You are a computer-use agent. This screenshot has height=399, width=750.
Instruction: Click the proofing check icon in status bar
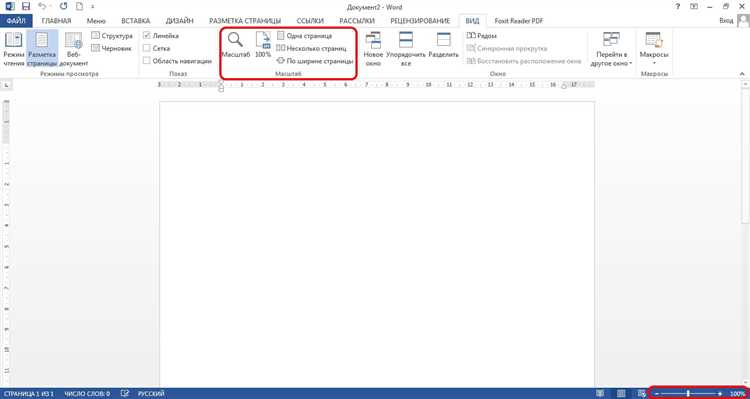click(x=125, y=394)
